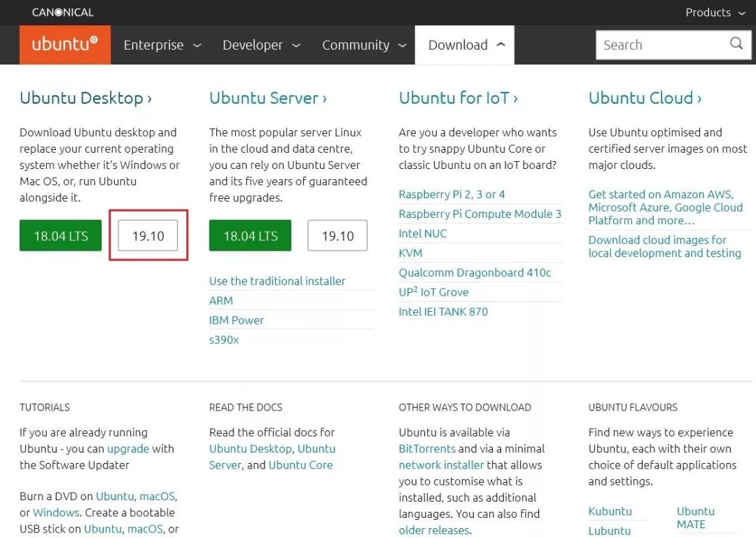Open the Lubuntu flavour link
Screen dimensions: 756x538
[610, 531]
